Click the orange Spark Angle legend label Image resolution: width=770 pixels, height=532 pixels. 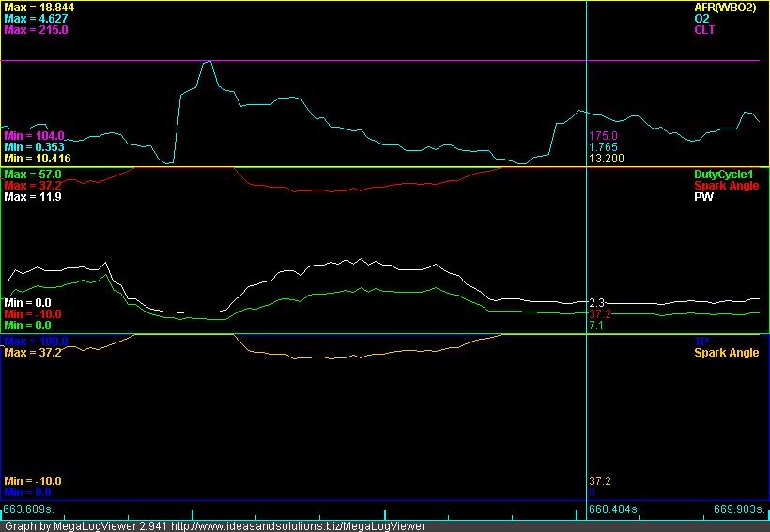[726, 353]
